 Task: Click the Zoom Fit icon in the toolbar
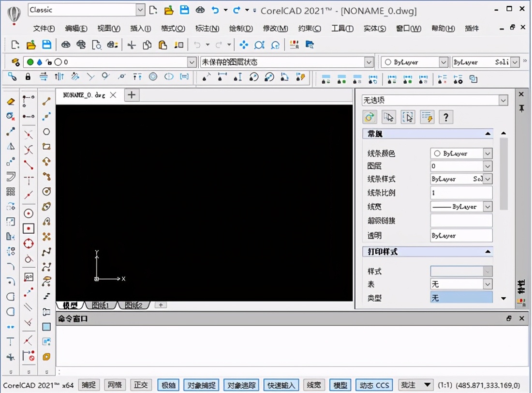260,45
